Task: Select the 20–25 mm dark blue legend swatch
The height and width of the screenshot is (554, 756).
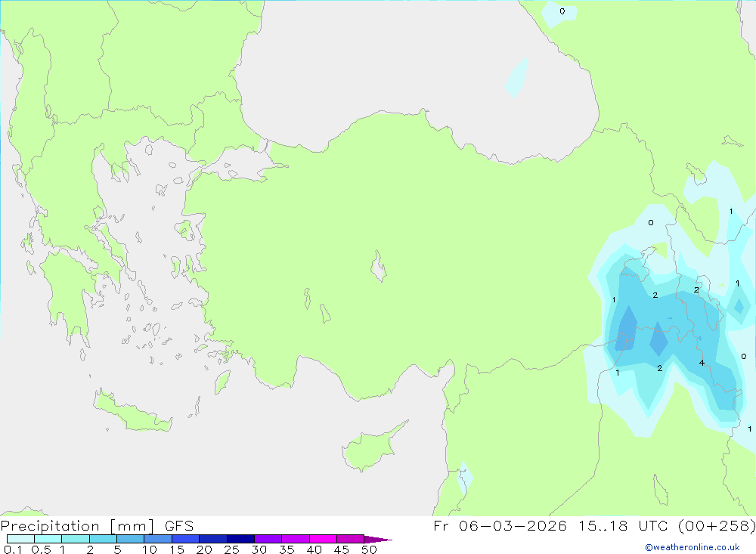Action: pyautogui.click(x=213, y=539)
